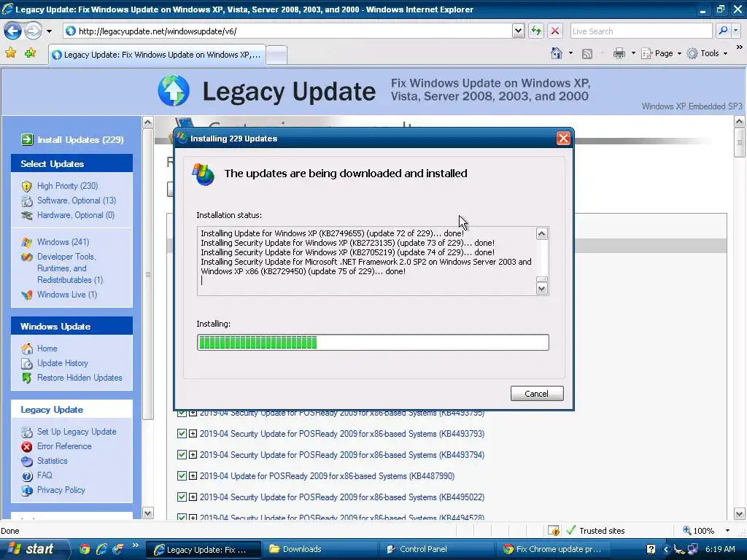Open the address bar URL dropdown
Screen dimensions: 747x560
pos(519,31)
